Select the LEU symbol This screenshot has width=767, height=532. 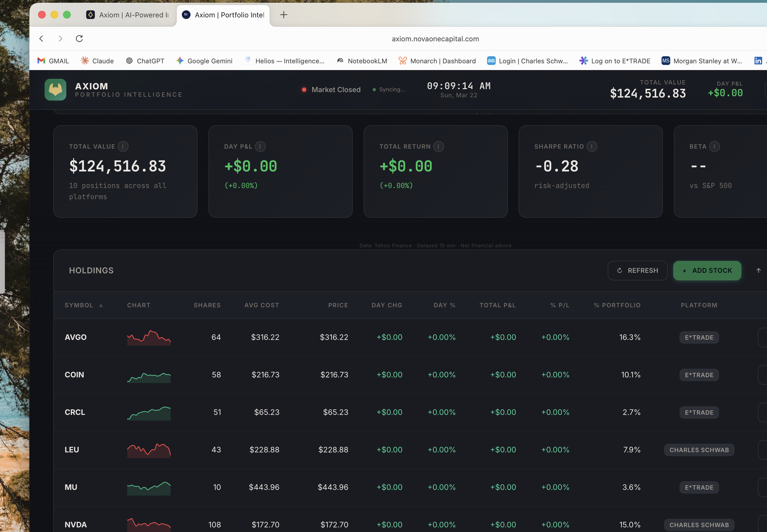(72, 450)
